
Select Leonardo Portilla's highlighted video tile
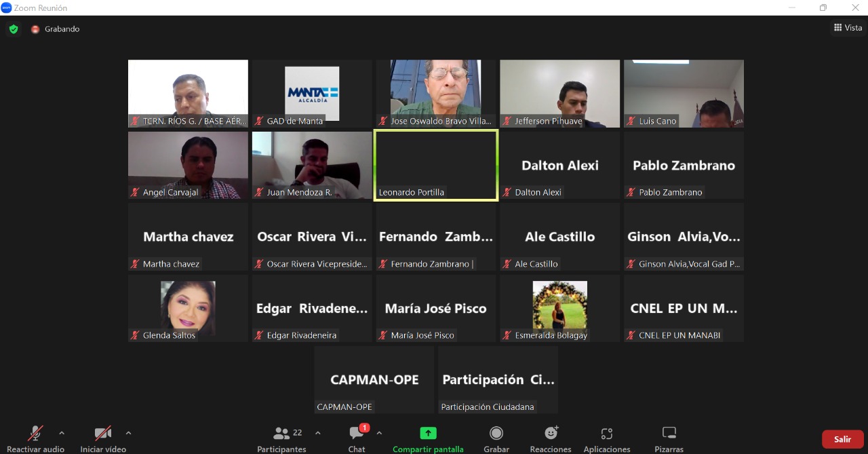435,165
